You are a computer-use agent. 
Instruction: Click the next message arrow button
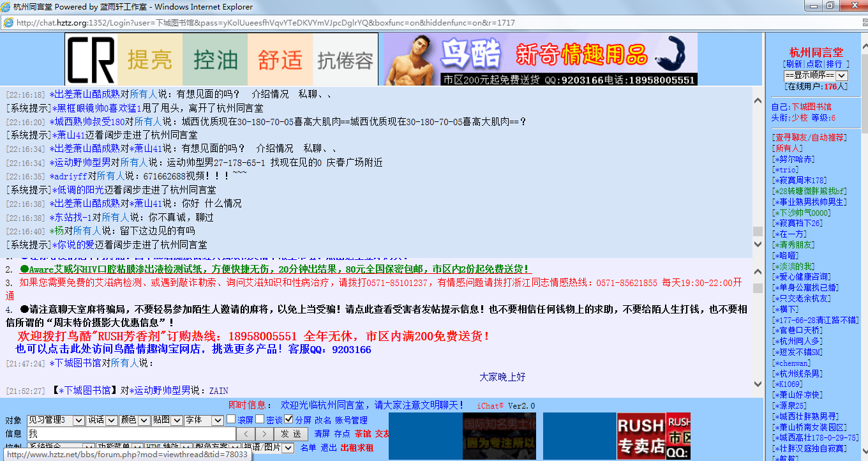pos(265,434)
